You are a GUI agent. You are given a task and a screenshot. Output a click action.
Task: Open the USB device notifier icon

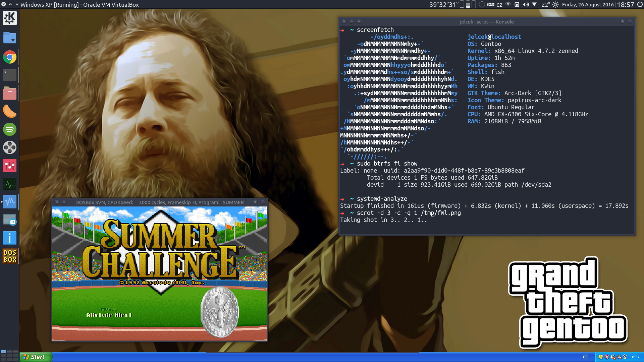click(x=491, y=4)
